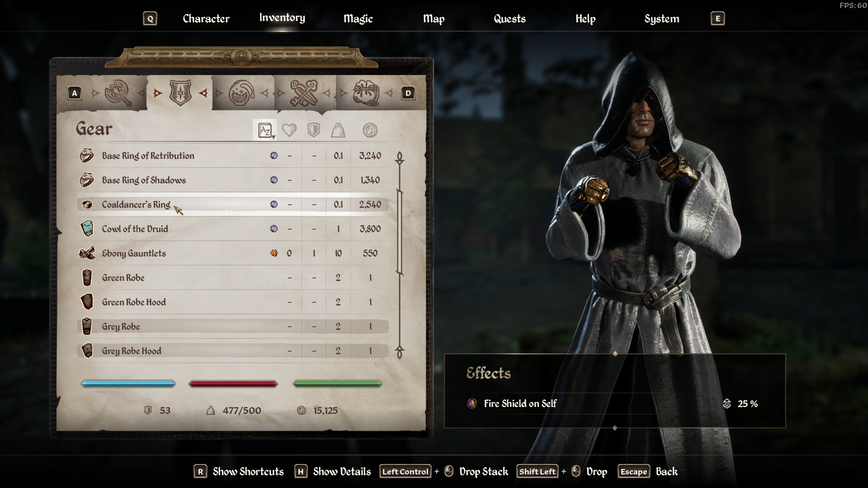This screenshot has height=488, width=868.
Task: Sort gear by armor shield icon
Action: pyautogui.click(x=314, y=131)
